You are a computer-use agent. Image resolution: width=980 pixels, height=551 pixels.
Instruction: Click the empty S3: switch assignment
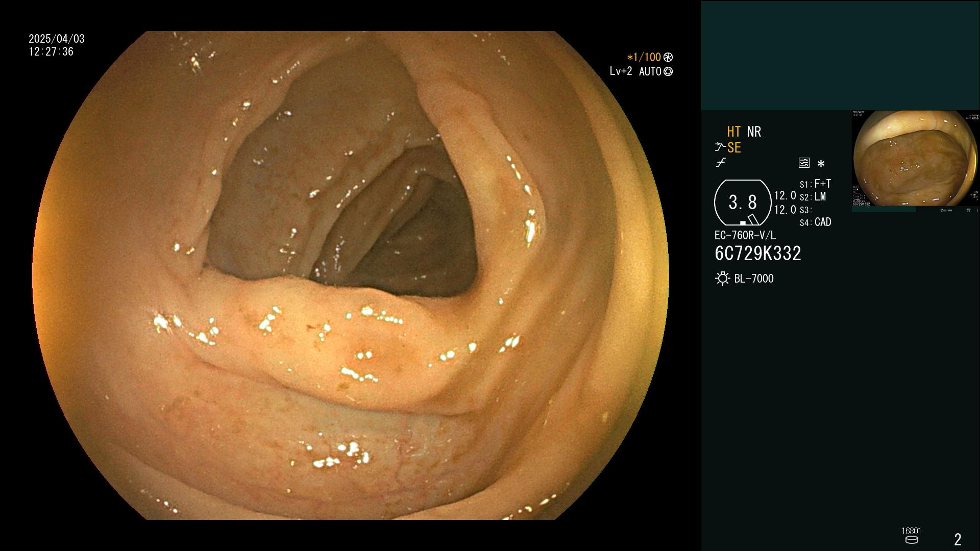click(x=805, y=210)
